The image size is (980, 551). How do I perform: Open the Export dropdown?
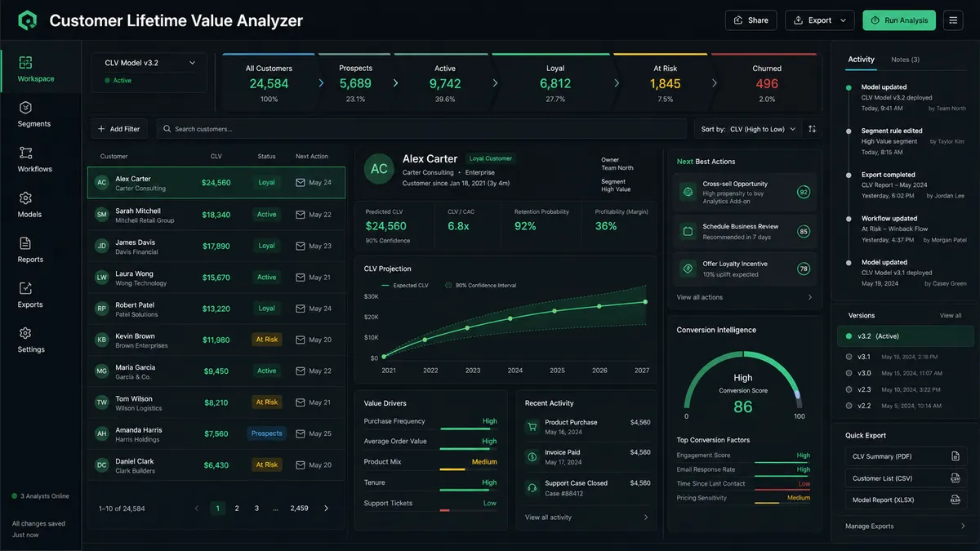[820, 20]
